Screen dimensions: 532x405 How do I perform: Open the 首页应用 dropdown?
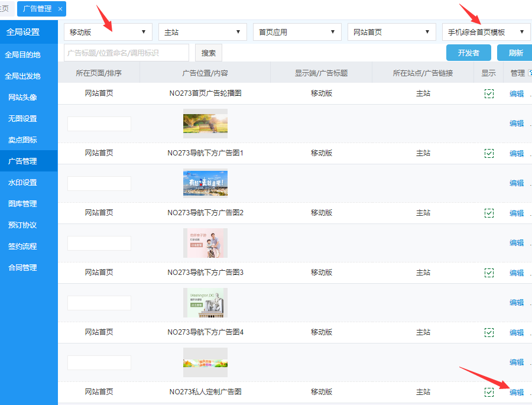pyautogui.click(x=297, y=32)
